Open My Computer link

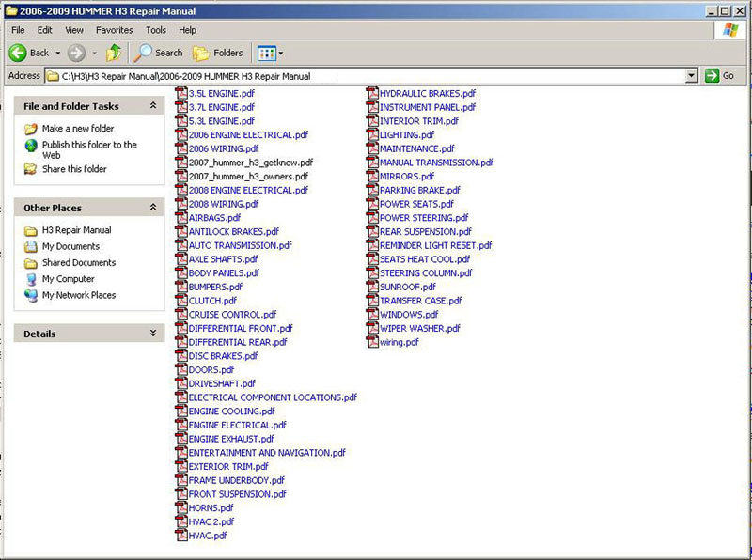pos(68,279)
